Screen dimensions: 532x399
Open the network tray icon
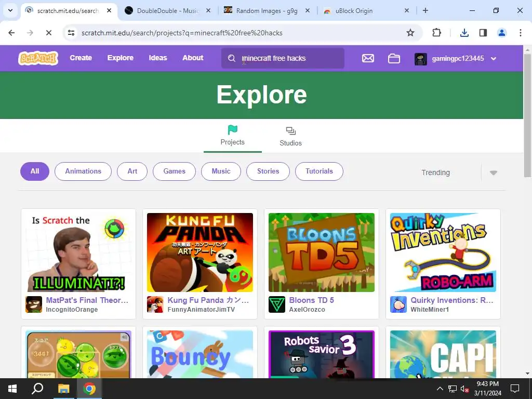(x=453, y=389)
